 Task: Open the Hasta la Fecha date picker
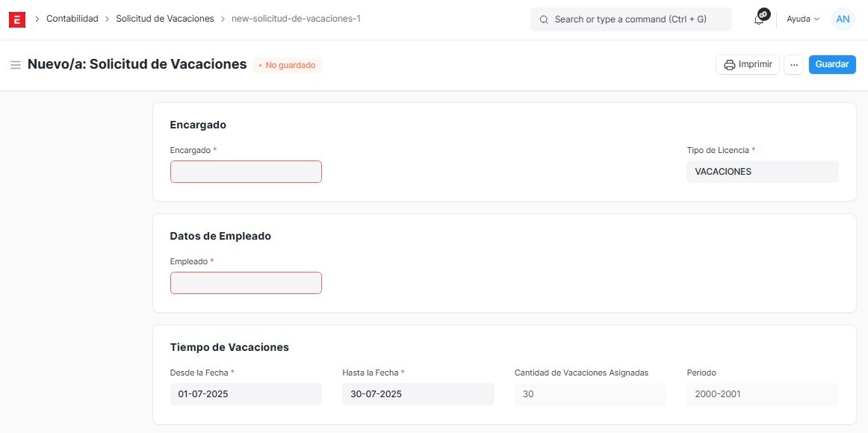(x=418, y=394)
